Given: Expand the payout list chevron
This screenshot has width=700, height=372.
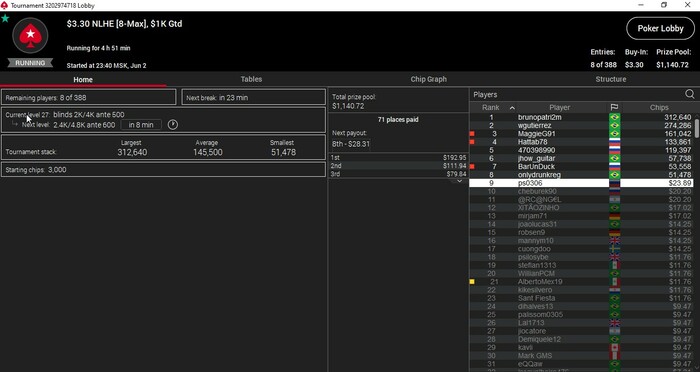Looking at the screenshot, I should (459, 181).
